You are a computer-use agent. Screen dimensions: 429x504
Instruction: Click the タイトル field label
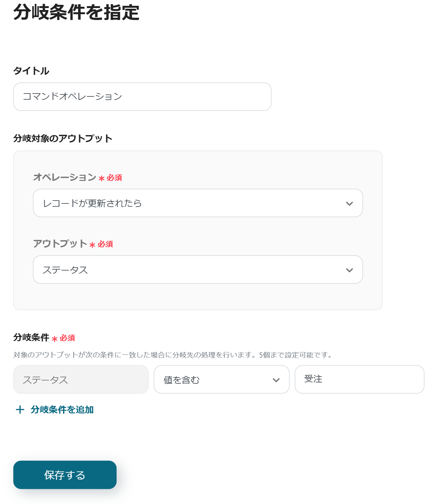click(31, 71)
